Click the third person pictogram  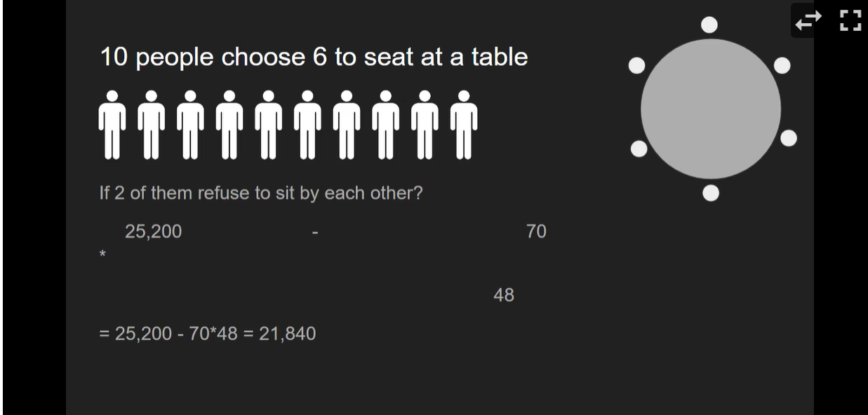[x=190, y=123]
